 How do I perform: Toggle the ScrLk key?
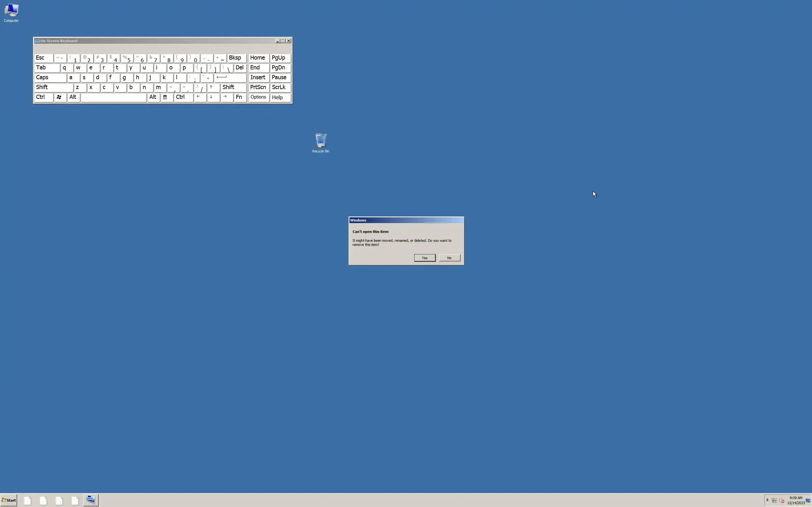(280, 87)
